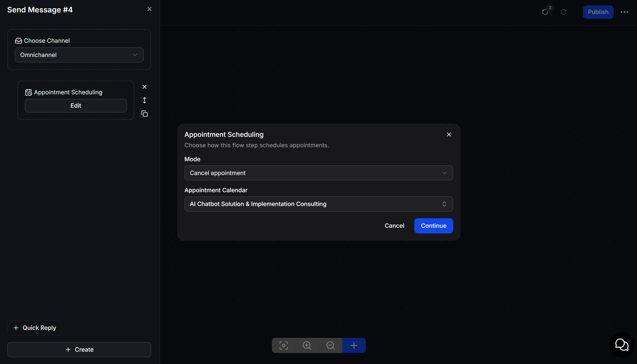Open the Appointment Calendar selector
Screen dimensions: 637x364
tap(318, 204)
